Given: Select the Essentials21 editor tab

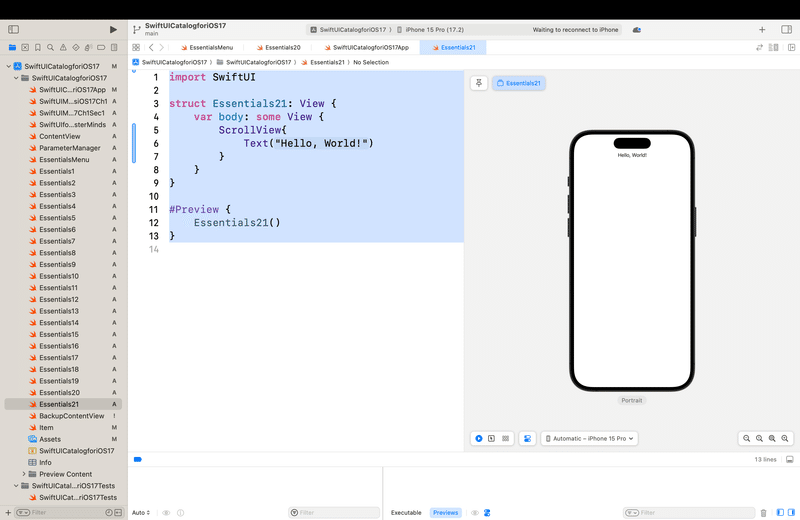Looking at the screenshot, I should pos(453,47).
